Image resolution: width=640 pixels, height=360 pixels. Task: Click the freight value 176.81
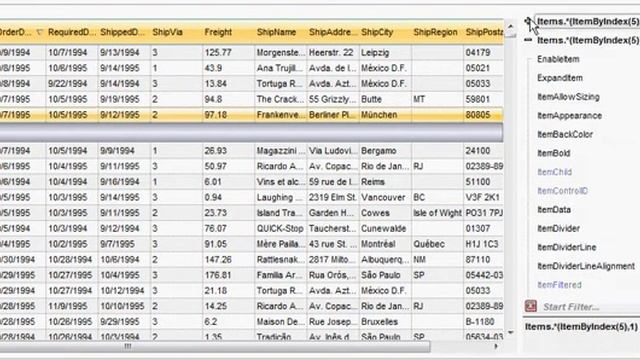228,275
